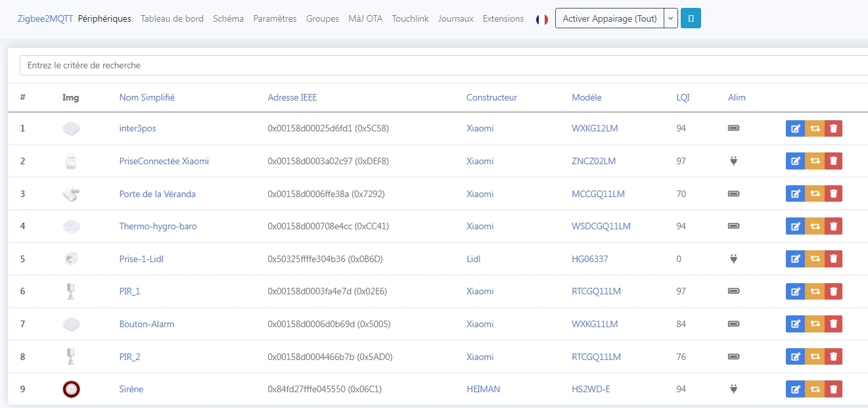
Task: Click the edit icon for Thermo-hygro-baro
Action: point(795,227)
